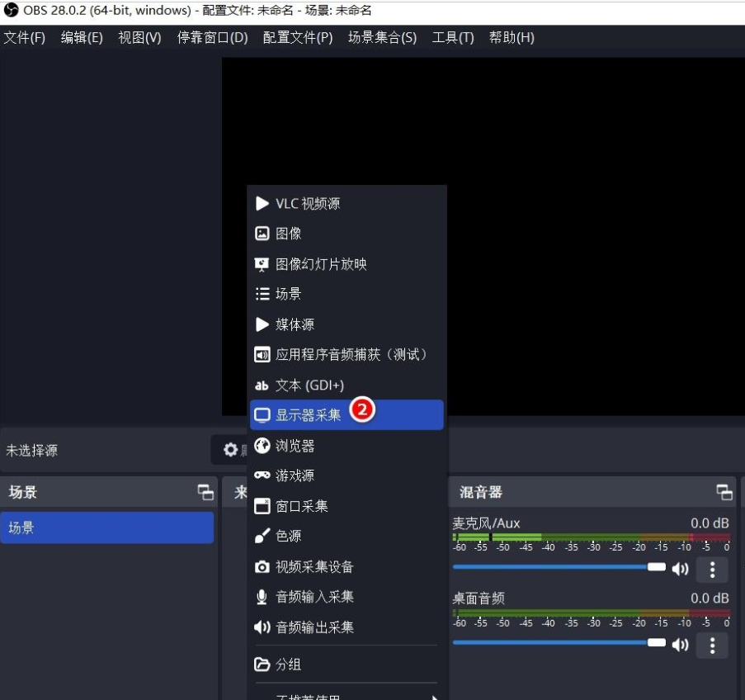
Task: Open the 编辑(E) menu
Action: tap(82, 38)
